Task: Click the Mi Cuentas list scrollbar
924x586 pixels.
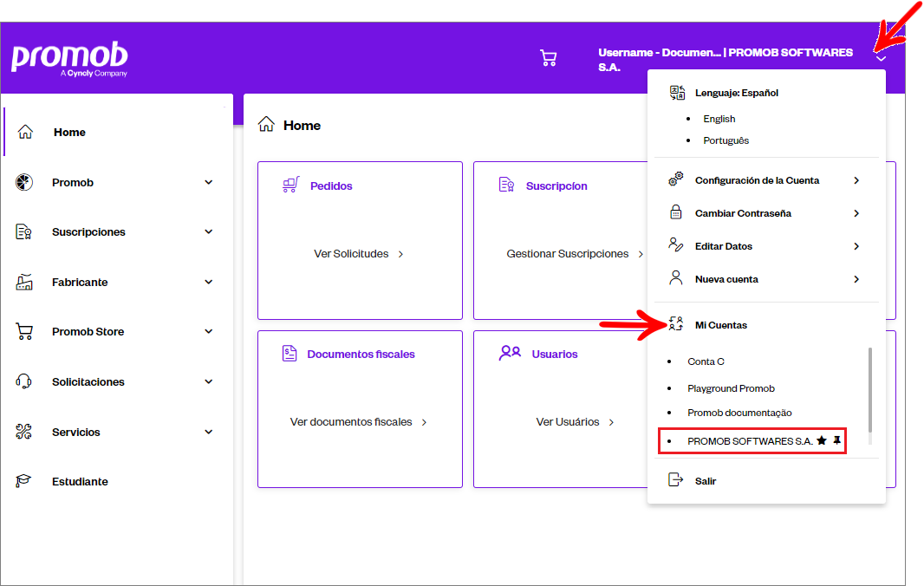Action: [x=869, y=390]
